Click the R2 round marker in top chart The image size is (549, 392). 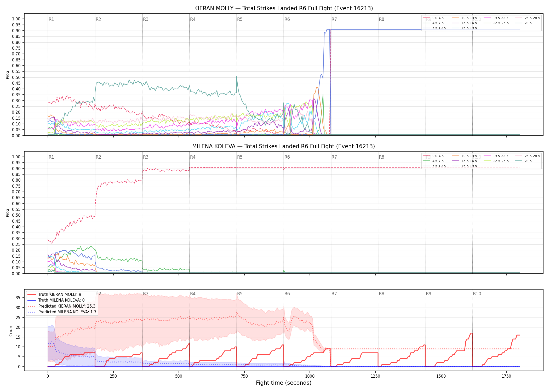pyautogui.click(x=98, y=19)
